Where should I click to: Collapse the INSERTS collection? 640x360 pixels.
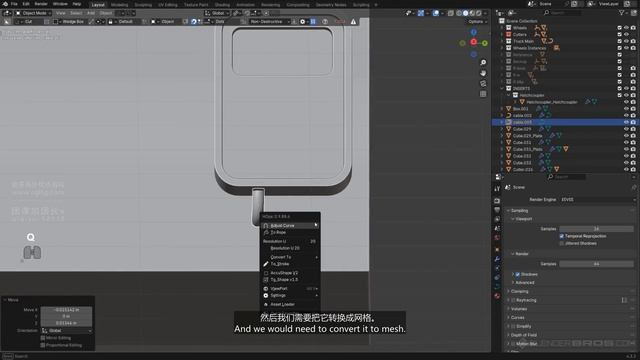[502, 88]
